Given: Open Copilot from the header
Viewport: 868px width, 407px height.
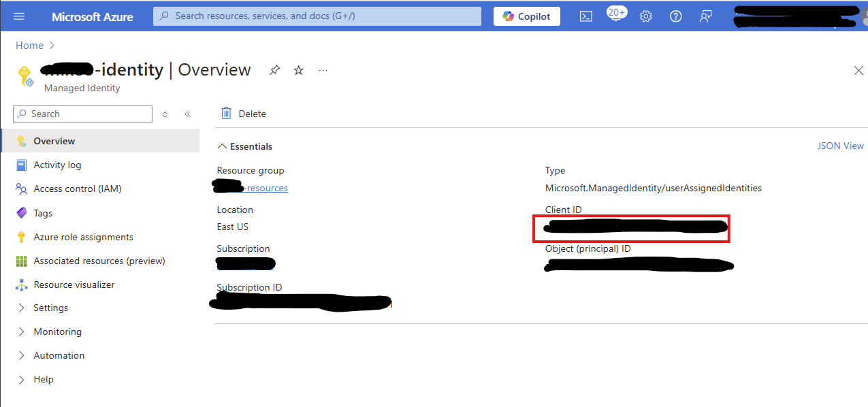Looking at the screenshot, I should pos(527,16).
